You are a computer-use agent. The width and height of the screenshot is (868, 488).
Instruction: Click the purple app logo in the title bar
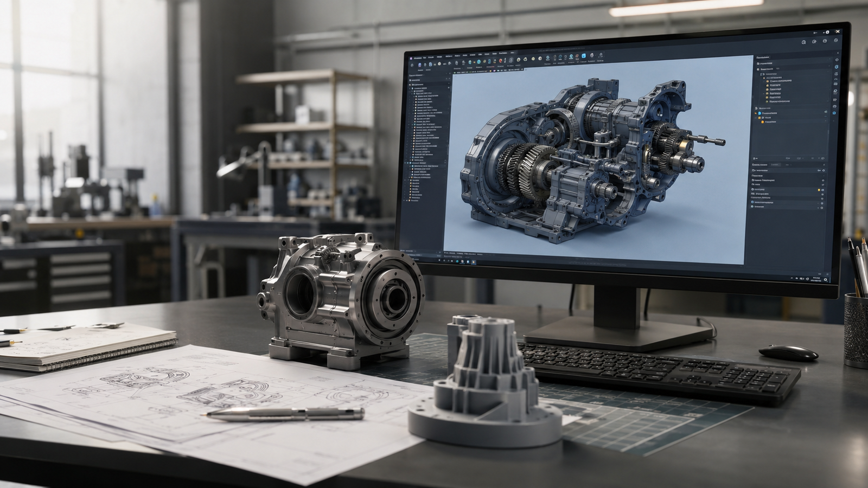coord(411,58)
